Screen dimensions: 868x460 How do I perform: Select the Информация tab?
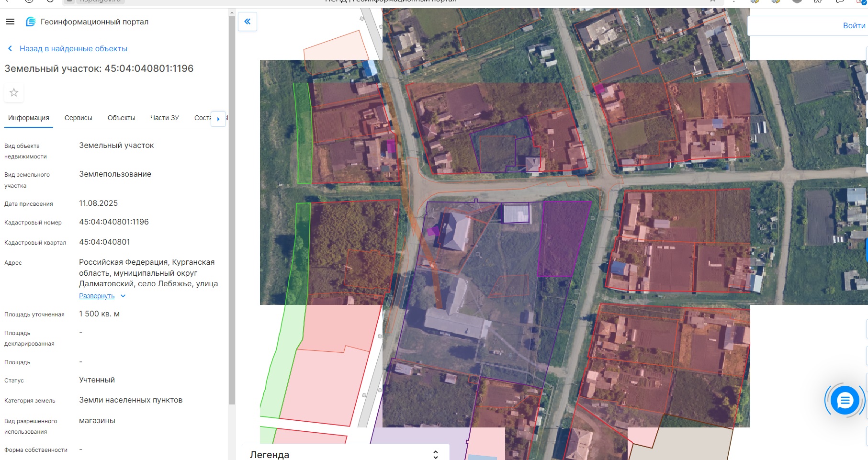tap(29, 118)
